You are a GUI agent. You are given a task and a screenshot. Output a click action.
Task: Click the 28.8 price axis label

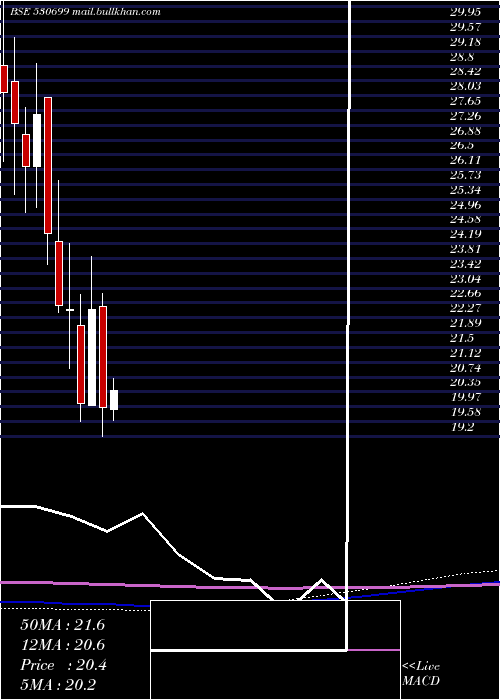tap(462, 57)
